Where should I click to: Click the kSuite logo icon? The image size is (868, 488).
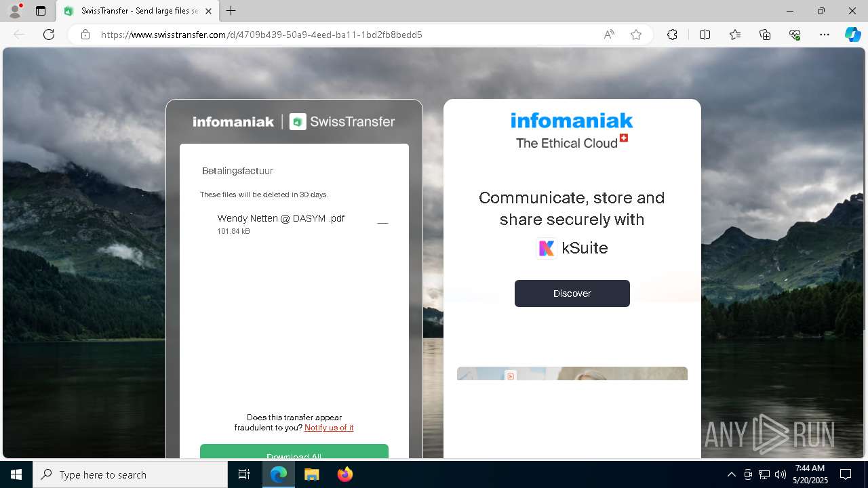click(547, 248)
